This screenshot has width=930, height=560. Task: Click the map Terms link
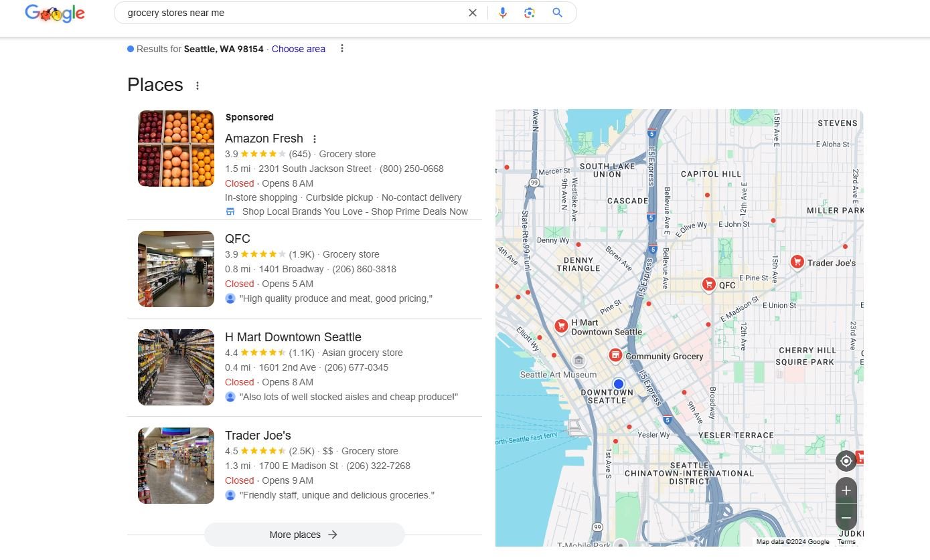846,542
